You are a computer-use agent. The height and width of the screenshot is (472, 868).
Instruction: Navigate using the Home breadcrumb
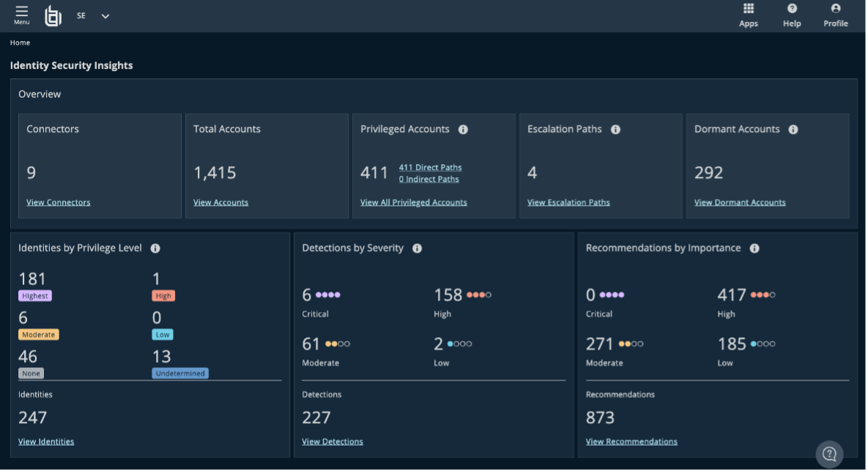[19, 43]
